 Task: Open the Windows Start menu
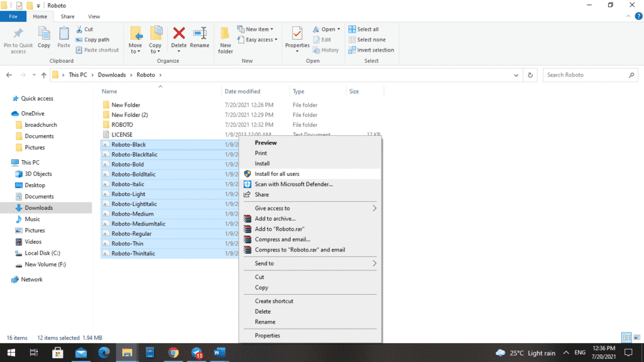click(x=11, y=353)
